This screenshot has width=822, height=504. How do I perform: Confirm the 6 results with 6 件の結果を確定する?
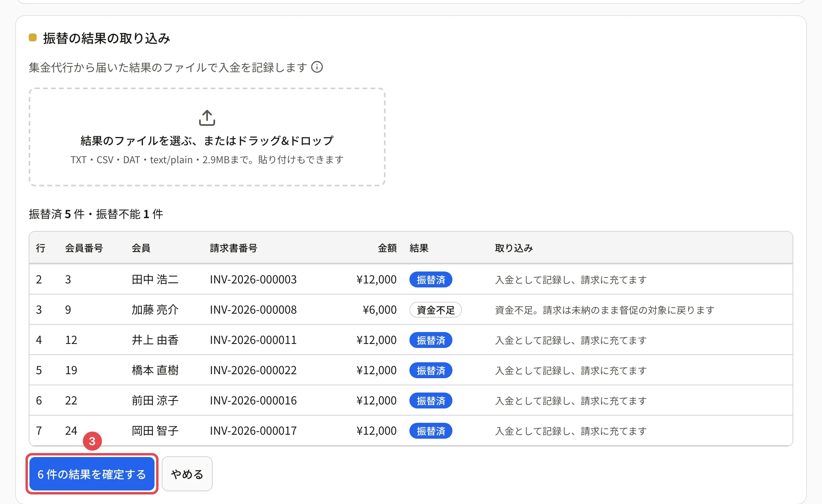[x=92, y=474]
